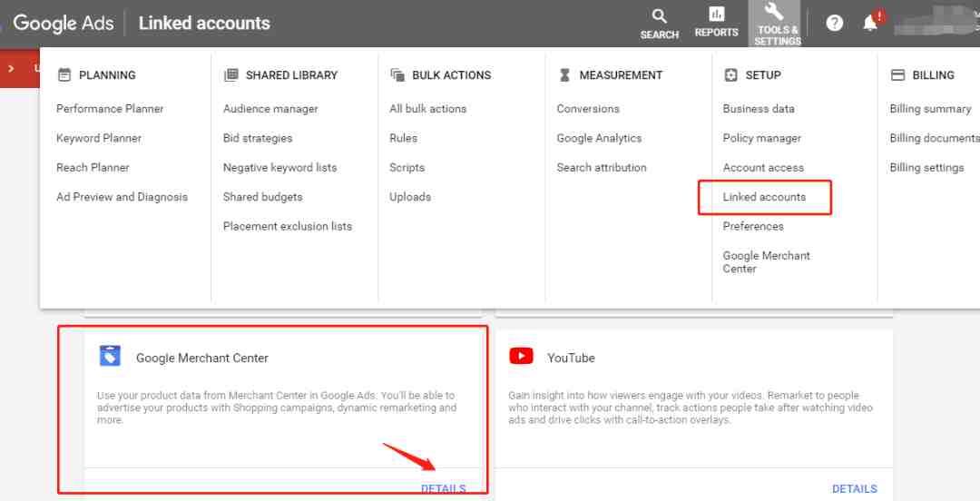Click the YouTube card title
Screen dimensions: 980x501
pos(572,358)
